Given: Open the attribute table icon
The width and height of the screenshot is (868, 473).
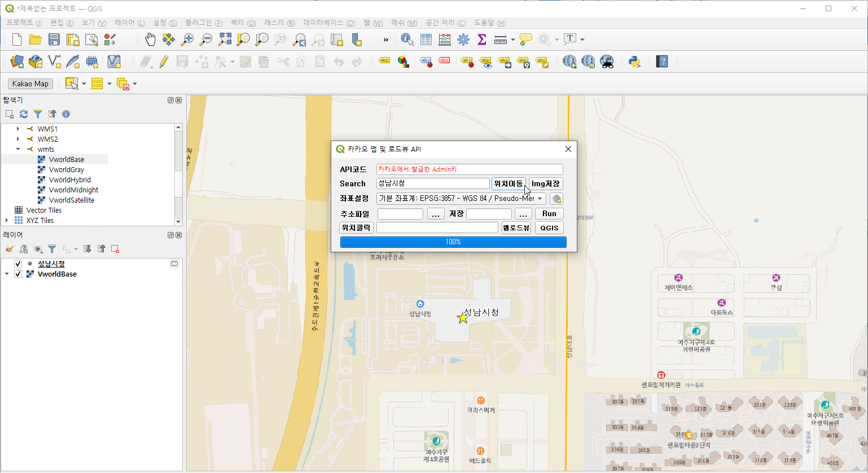Looking at the screenshot, I should point(426,40).
